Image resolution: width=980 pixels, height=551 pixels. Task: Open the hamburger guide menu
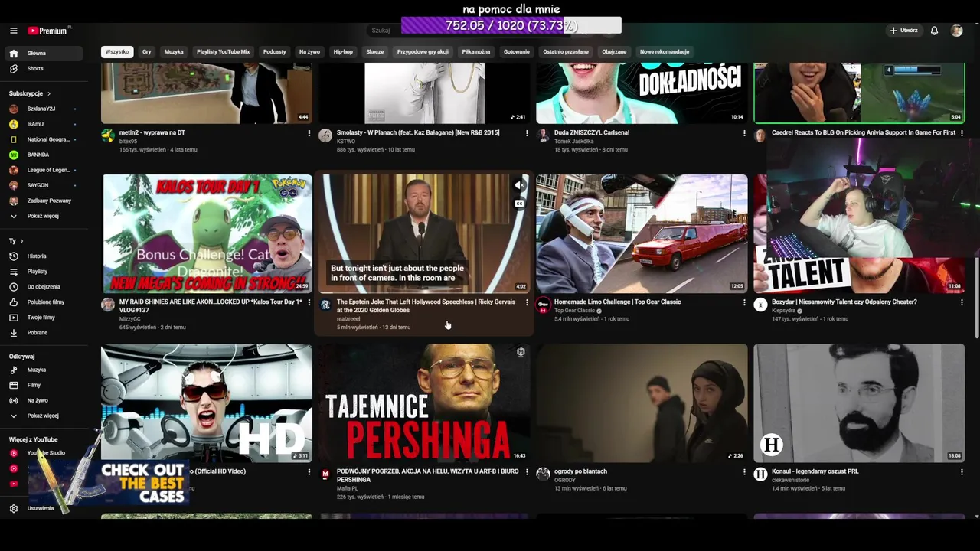tap(13, 31)
